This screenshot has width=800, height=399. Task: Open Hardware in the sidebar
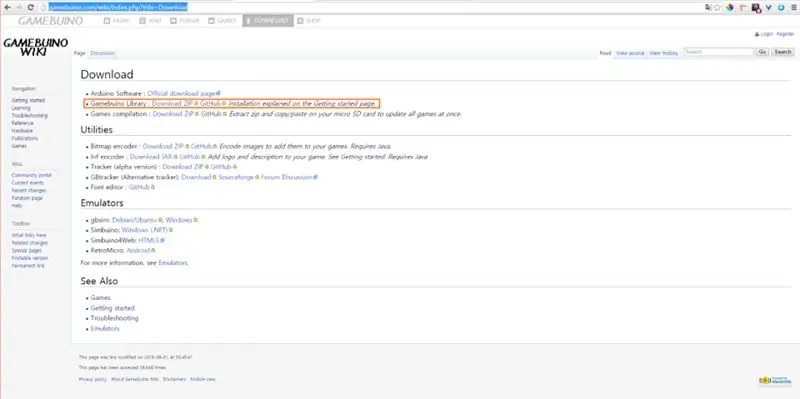(x=22, y=131)
